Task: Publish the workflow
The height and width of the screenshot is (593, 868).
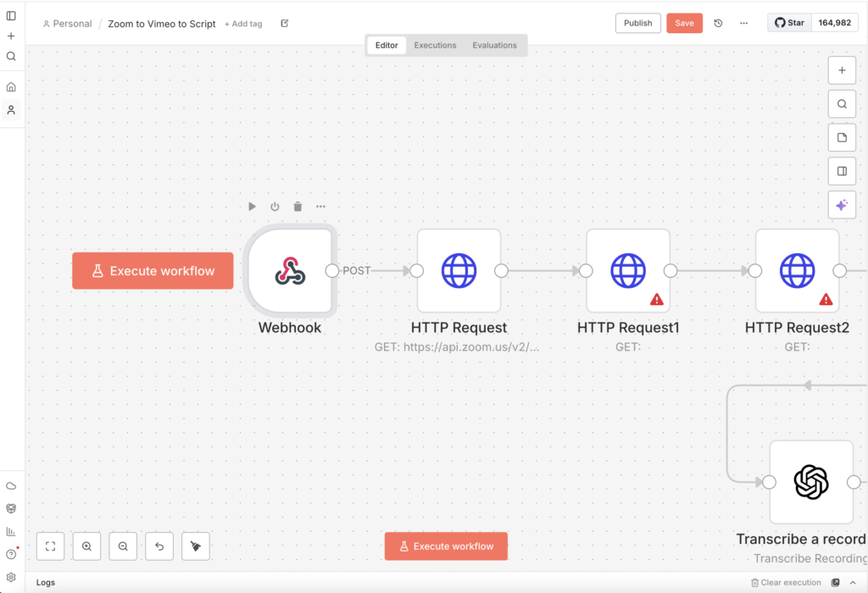Action: 637,23
